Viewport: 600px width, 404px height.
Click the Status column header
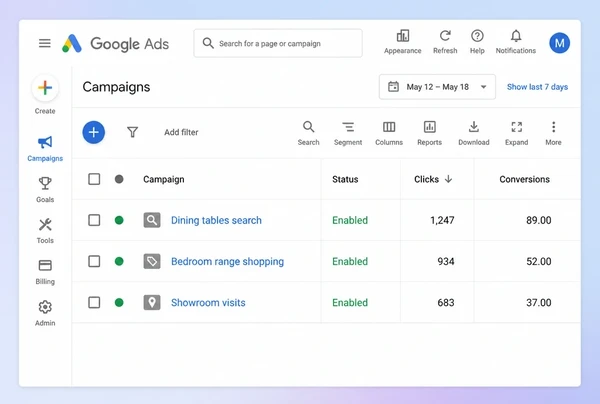pos(345,179)
